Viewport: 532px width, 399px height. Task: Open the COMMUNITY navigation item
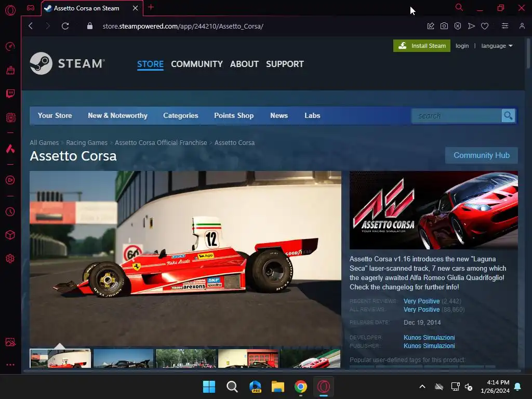point(197,64)
